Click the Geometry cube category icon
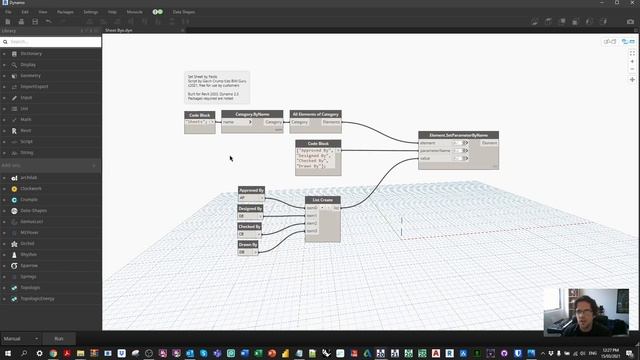Image resolution: width=640 pixels, height=360 pixels. coord(14,76)
